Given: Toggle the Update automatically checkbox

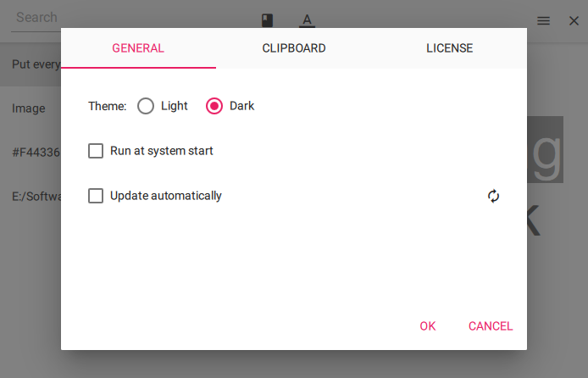Looking at the screenshot, I should click(x=96, y=196).
